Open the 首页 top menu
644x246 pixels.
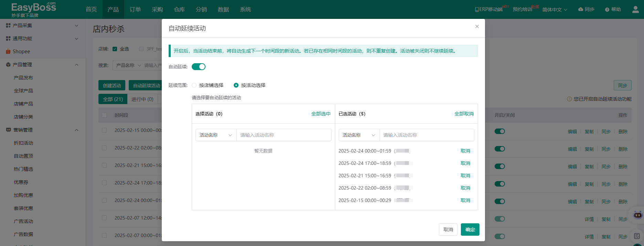click(x=91, y=9)
